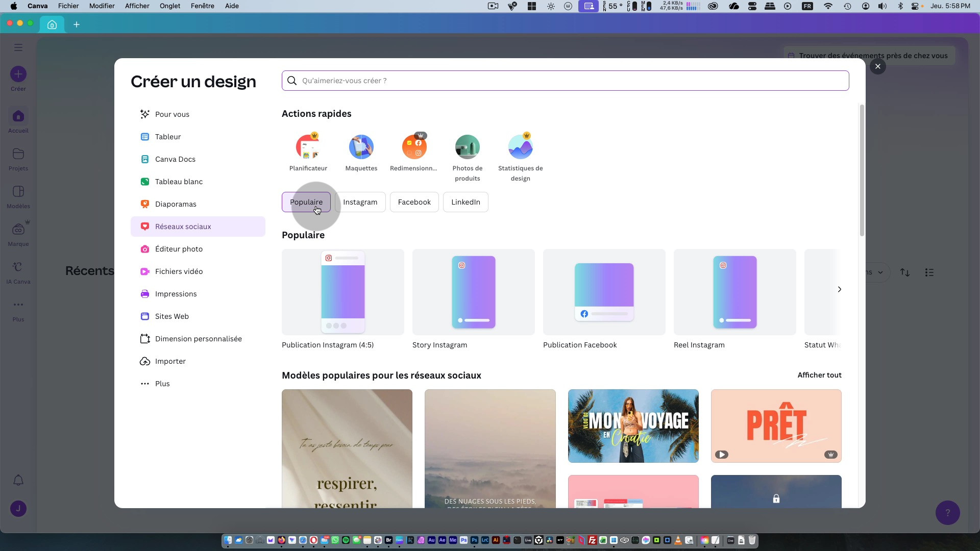Viewport: 980px width, 551px height.
Task: Open the notifications bell icon
Action: pos(18,480)
